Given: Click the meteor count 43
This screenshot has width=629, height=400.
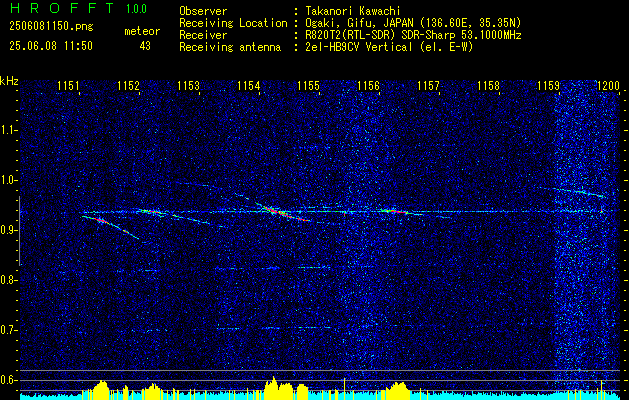Looking at the screenshot, I should click(x=145, y=46).
